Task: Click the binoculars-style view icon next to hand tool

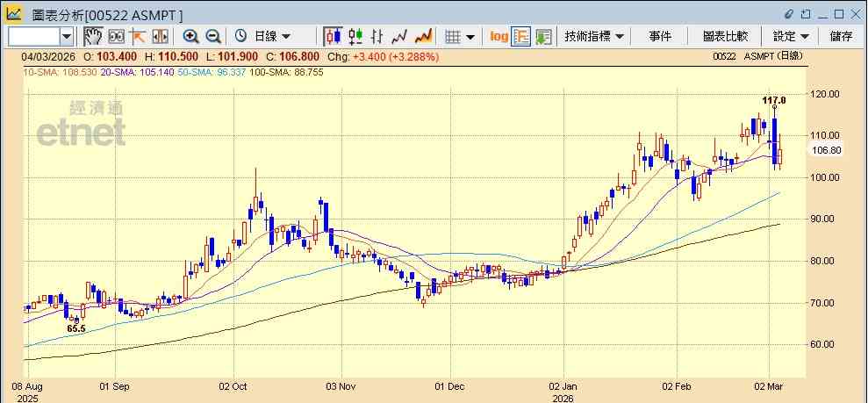Action: click(116, 37)
